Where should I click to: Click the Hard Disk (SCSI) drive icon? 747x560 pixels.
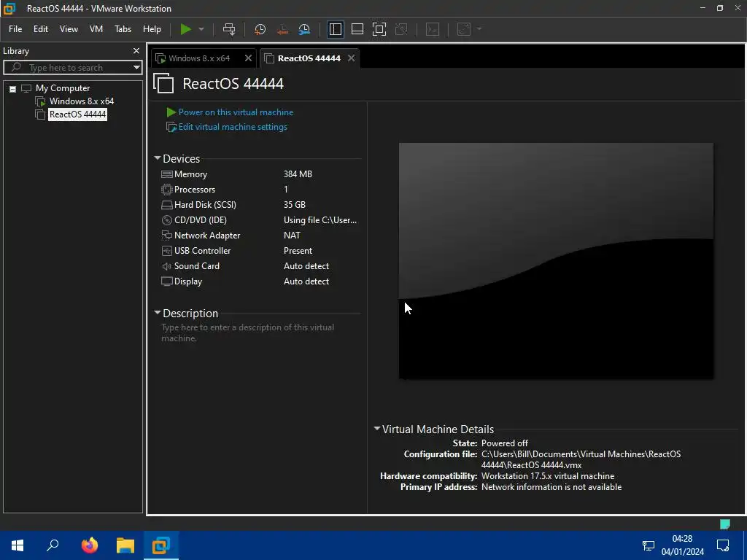coord(167,205)
